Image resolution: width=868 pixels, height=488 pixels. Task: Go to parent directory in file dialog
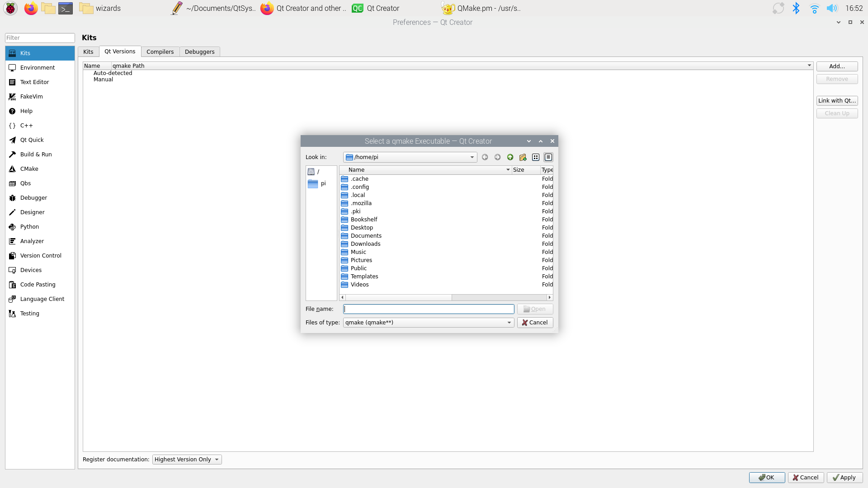point(510,157)
